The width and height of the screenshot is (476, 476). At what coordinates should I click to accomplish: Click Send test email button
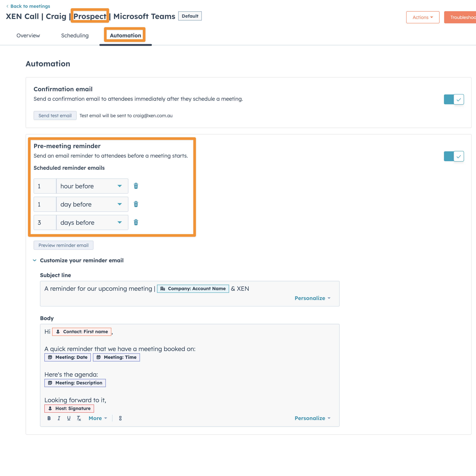click(x=55, y=115)
